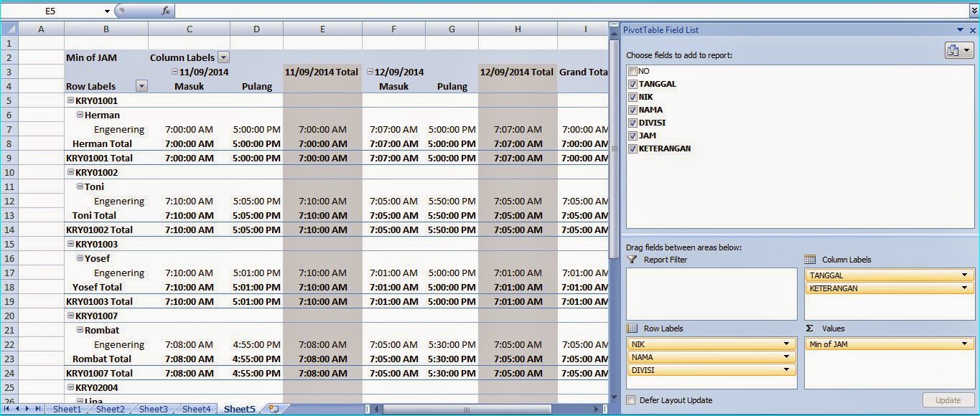Viewport: 980px width, 416px height.
Task: Enable the NO field checkbox
Action: [633, 71]
